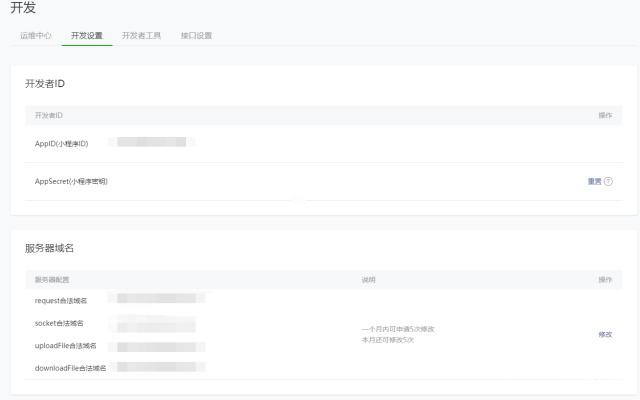This screenshot has width=640, height=400.
Task: Click the socket合法域名 label
Action: click(59, 323)
